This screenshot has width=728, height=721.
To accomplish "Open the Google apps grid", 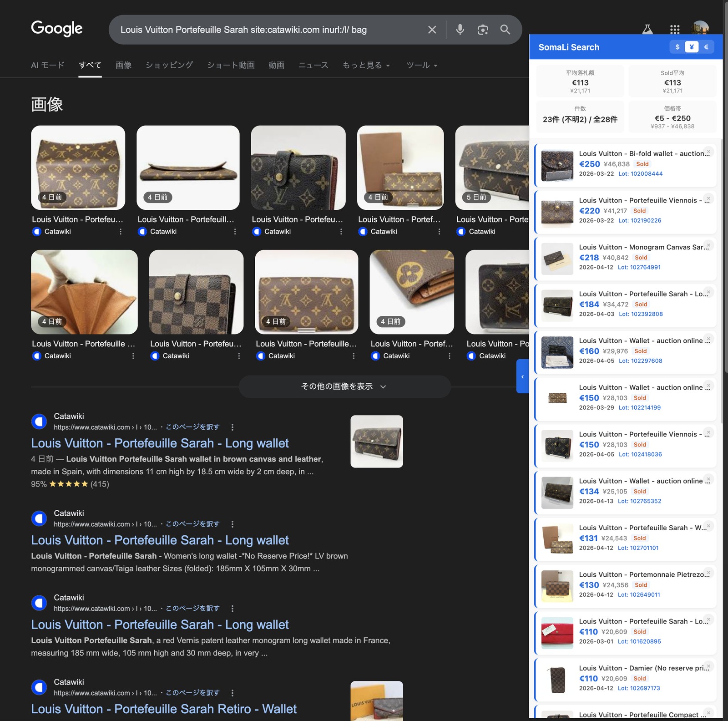I will pos(675,30).
